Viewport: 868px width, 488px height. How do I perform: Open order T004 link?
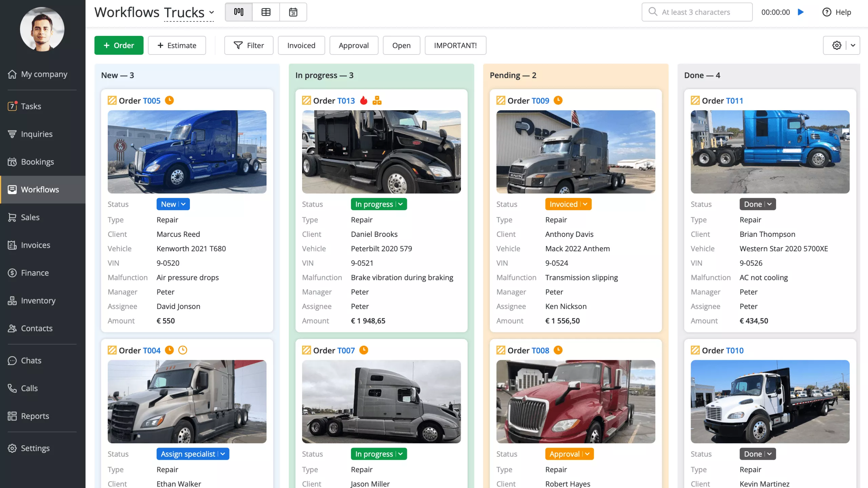(x=152, y=350)
